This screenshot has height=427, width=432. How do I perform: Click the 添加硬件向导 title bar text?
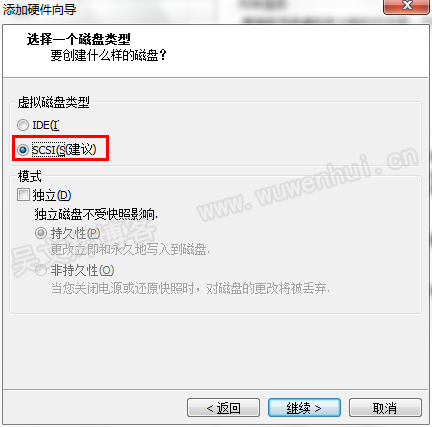40,10
